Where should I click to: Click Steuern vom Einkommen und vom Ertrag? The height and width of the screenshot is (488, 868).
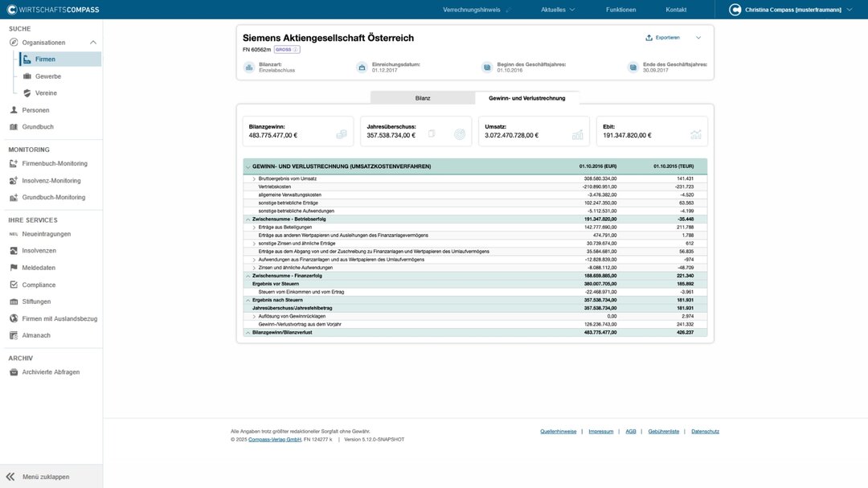tap(301, 292)
